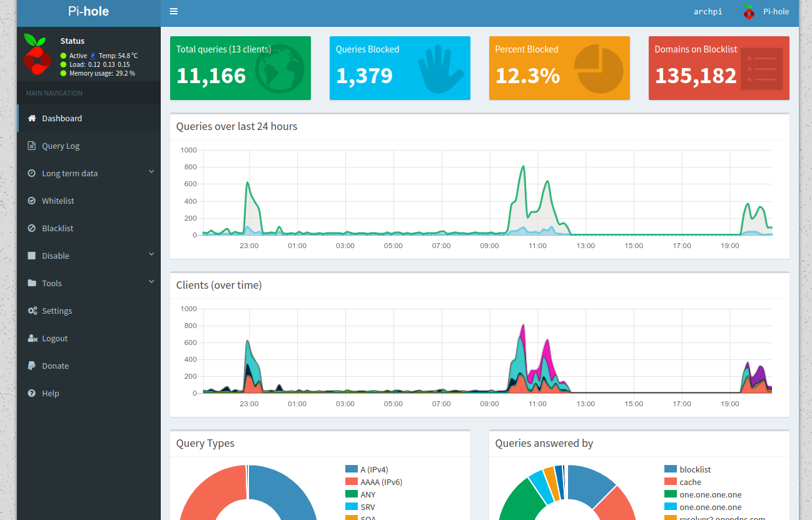The image size is (812, 520).
Task: Toggle AAAA (IPv6) legend color swatch
Action: (351, 481)
